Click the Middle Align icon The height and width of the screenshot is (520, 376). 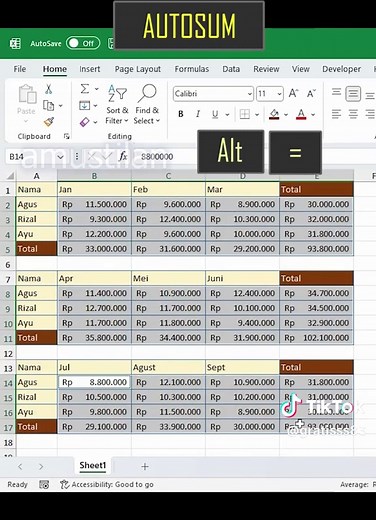pos(353,94)
